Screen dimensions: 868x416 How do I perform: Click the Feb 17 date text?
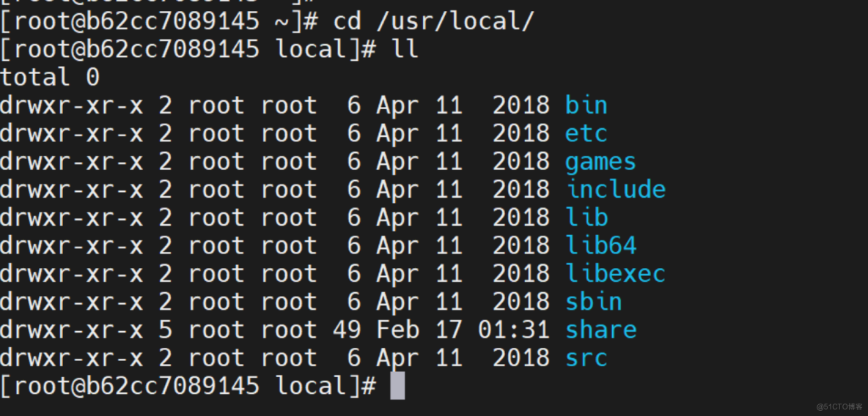419,330
